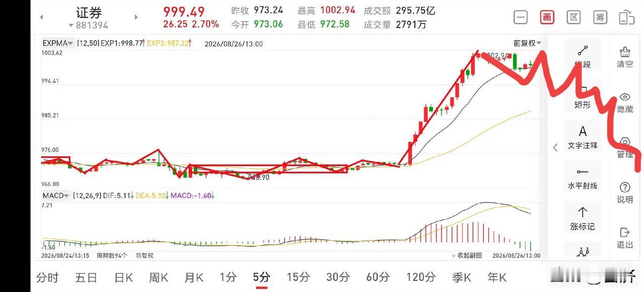Open 管理 drawing management
The height and width of the screenshot is (292, 644).
pos(625,148)
